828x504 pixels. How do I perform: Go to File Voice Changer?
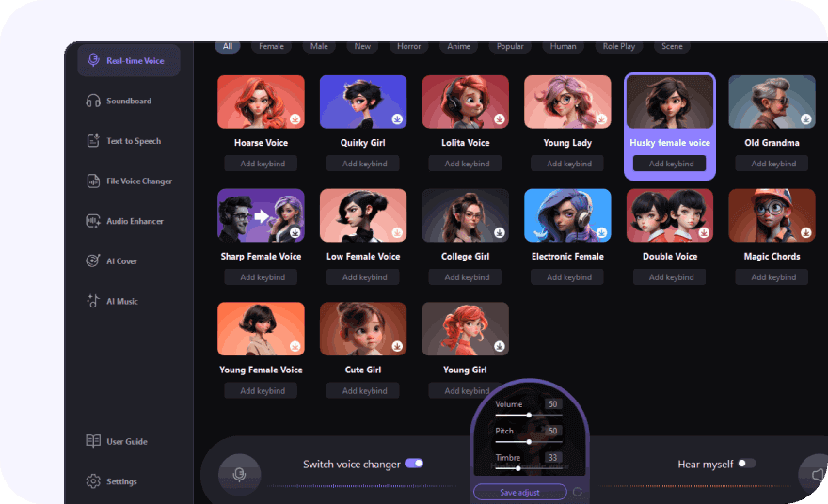[137, 181]
